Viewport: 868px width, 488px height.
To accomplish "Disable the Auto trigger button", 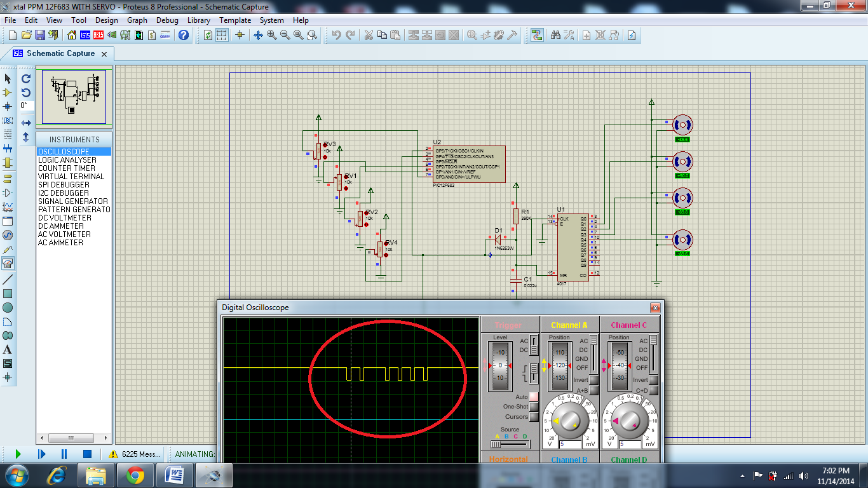I will [x=533, y=396].
